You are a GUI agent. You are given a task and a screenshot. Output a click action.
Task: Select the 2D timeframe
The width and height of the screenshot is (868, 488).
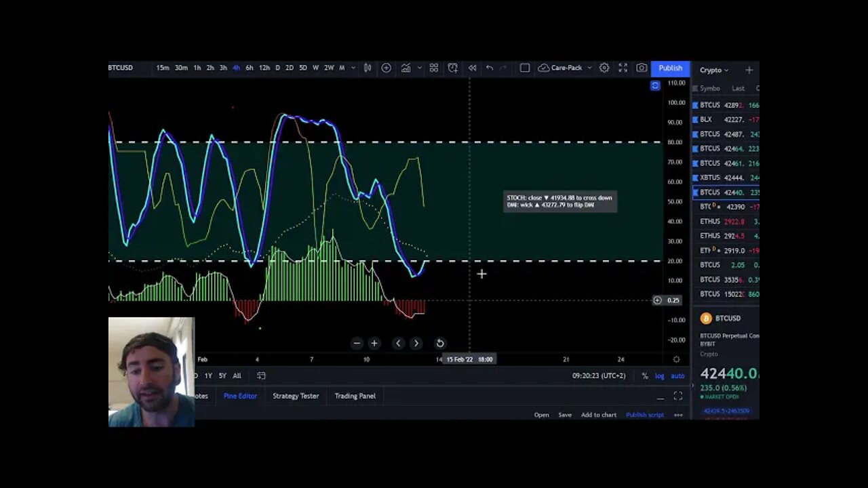coord(290,68)
